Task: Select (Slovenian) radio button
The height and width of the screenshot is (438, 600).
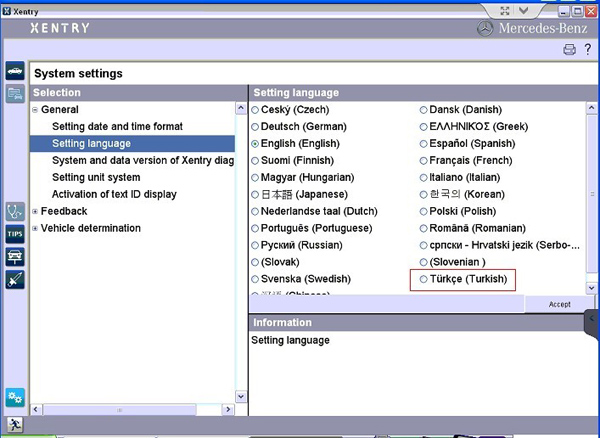Action: coord(423,262)
